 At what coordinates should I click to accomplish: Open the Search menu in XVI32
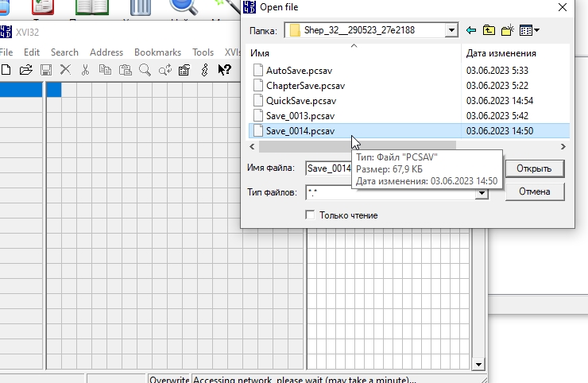click(64, 52)
